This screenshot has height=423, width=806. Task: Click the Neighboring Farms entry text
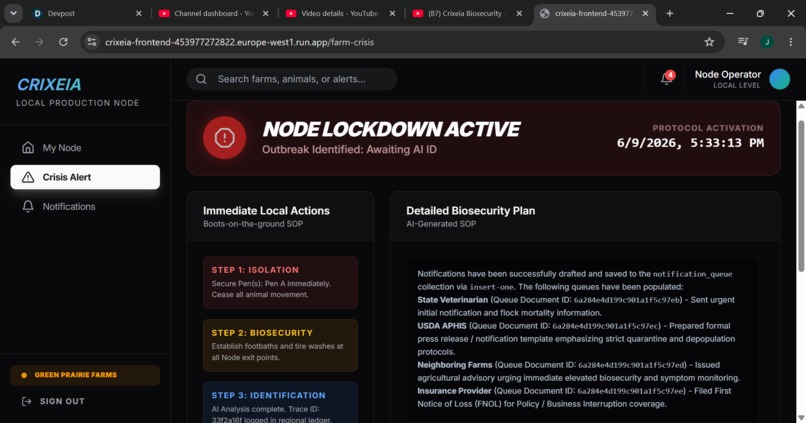coord(578,371)
